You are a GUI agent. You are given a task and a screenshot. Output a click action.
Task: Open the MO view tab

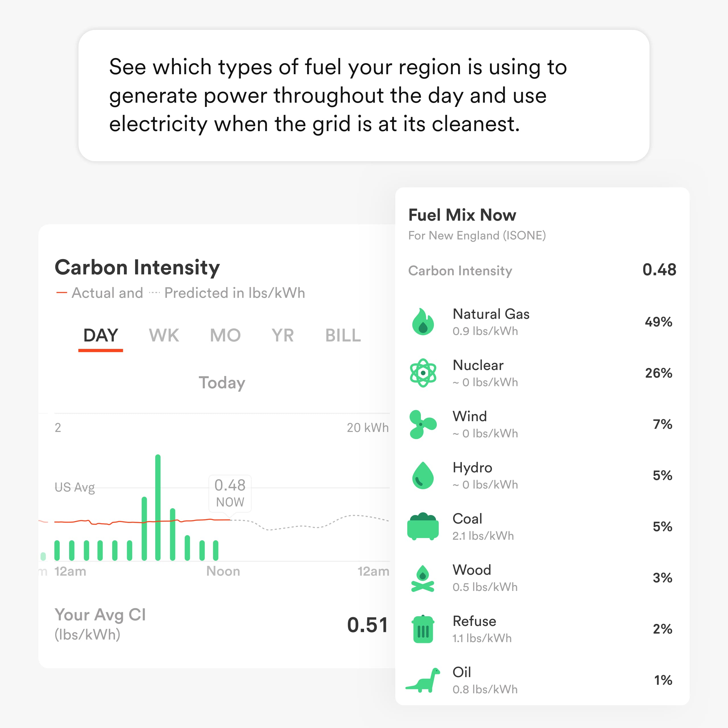tap(225, 335)
